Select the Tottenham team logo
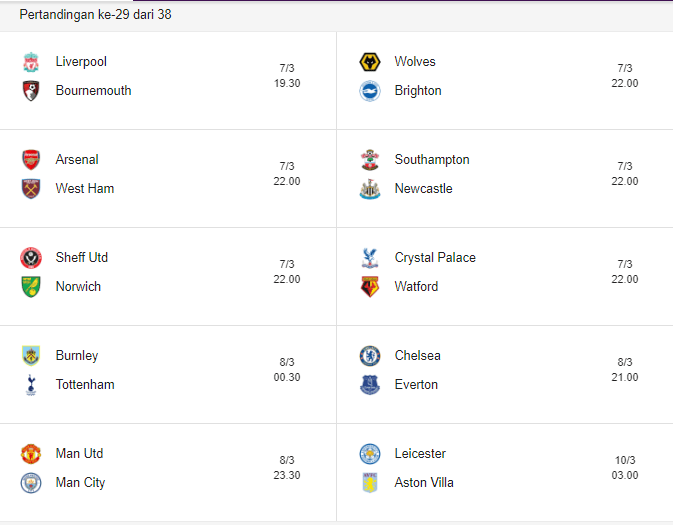Screen dimensions: 673x525 [x=31, y=385]
